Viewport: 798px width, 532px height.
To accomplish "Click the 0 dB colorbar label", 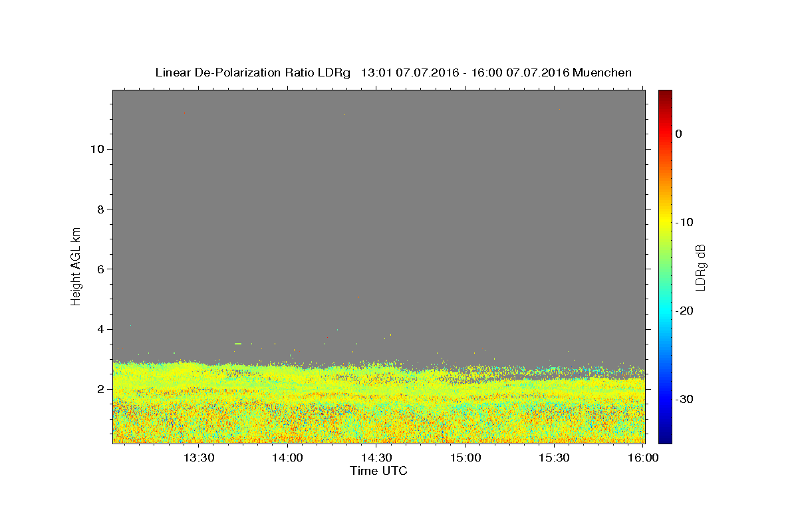I will 678,134.
